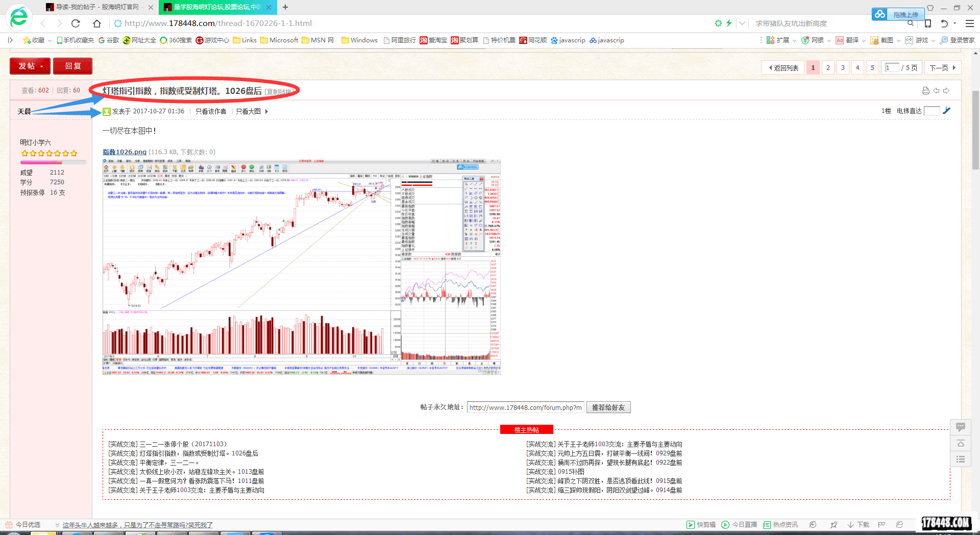
Task: Print the post using printer icon
Action: pyautogui.click(x=926, y=91)
